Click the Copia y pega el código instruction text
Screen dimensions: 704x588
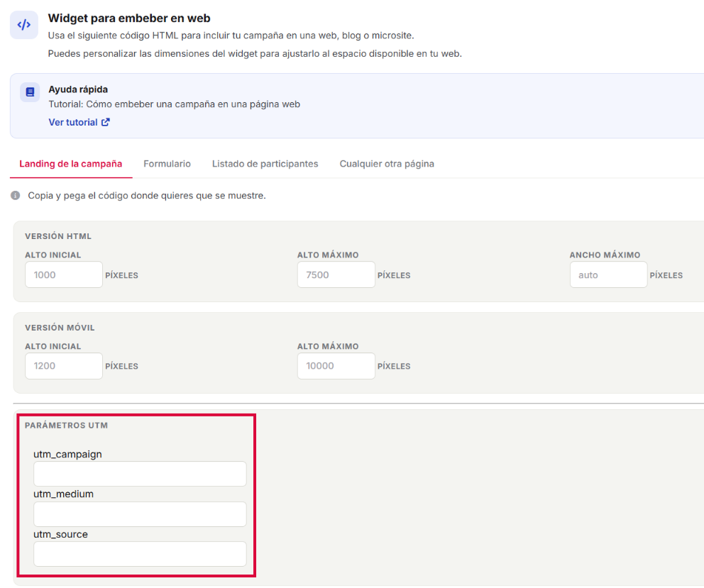pos(147,196)
